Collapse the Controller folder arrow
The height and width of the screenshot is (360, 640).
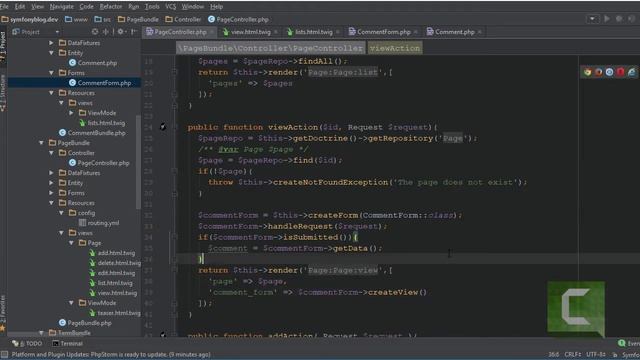(x=51, y=153)
